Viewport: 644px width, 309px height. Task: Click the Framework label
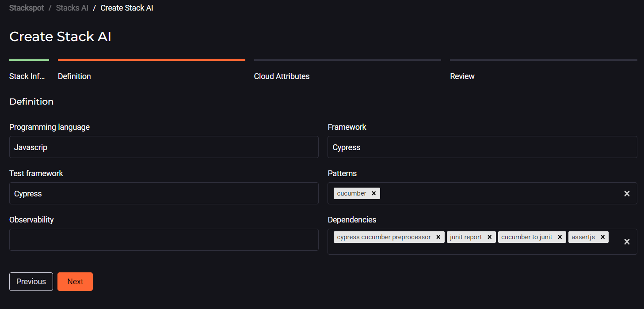(x=347, y=127)
